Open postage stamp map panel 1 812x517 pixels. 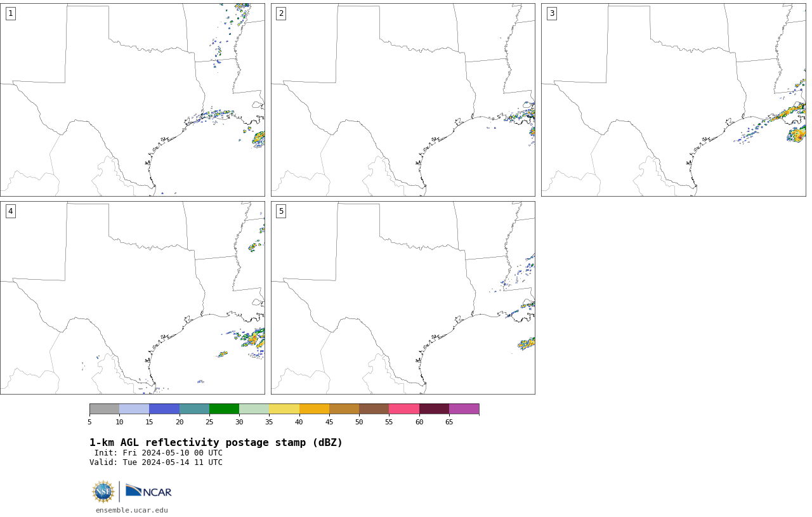point(132,100)
